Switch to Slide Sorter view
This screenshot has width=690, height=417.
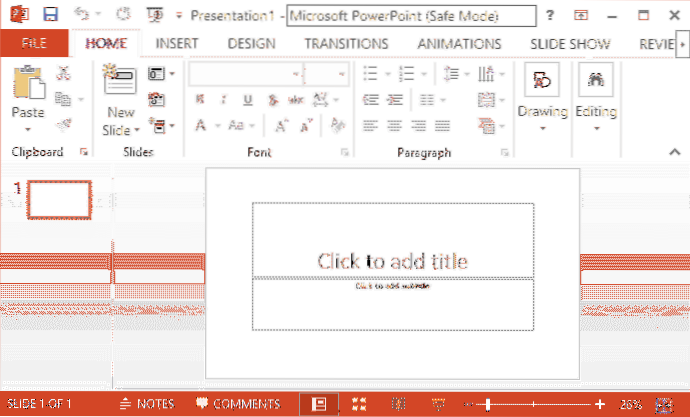pos(359,404)
